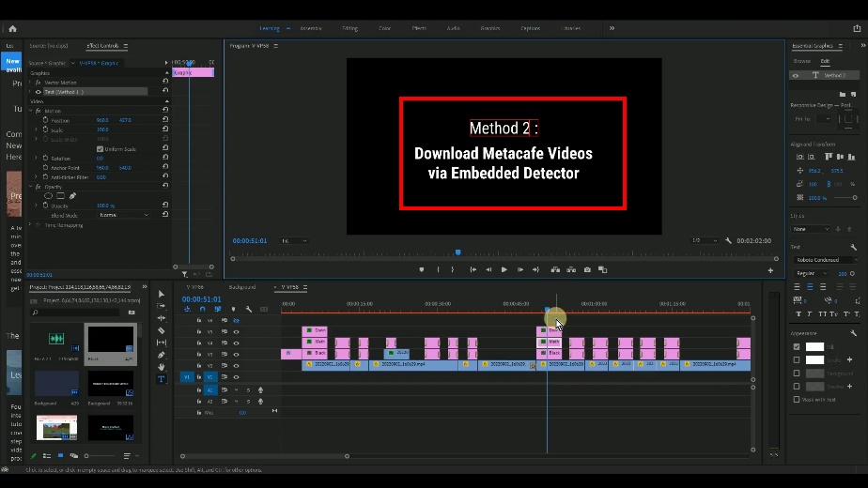Image resolution: width=868 pixels, height=488 pixels.
Task: Click the Lift button in program monitor
Action: pyautogui.click(x=555, y=270)
